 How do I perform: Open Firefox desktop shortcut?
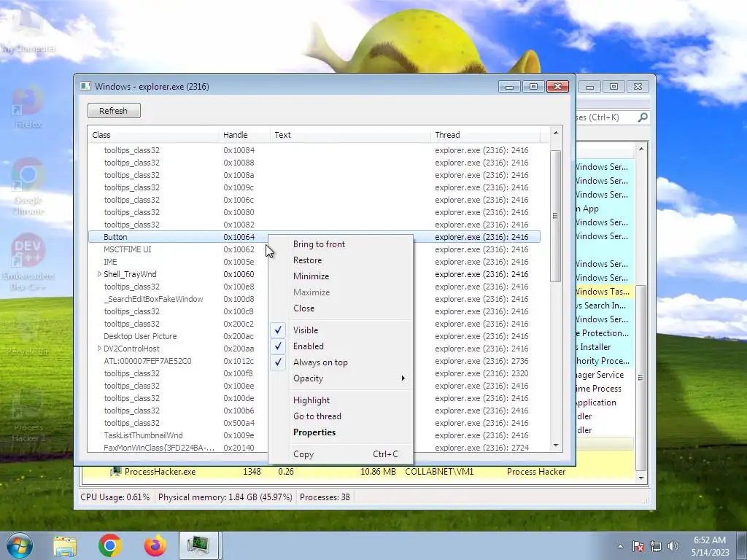click(28, 106)
